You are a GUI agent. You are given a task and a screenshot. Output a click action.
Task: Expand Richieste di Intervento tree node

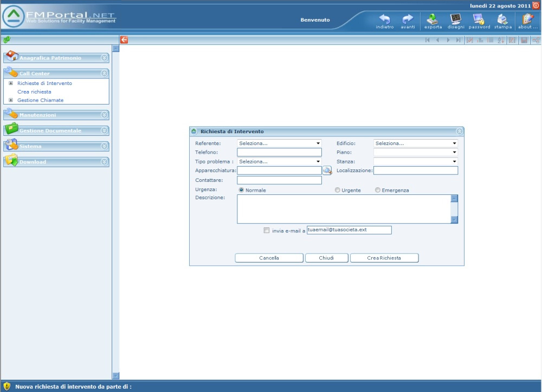(11, 83)
